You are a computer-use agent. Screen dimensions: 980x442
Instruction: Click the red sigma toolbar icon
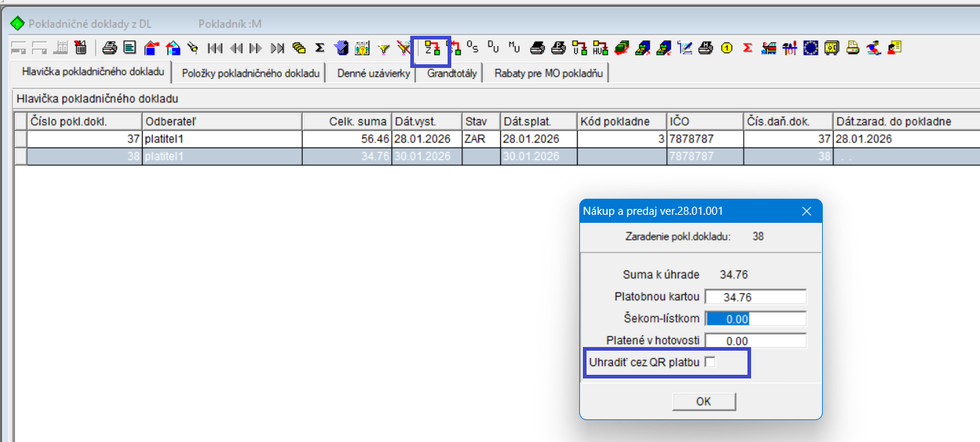point(747,48)
